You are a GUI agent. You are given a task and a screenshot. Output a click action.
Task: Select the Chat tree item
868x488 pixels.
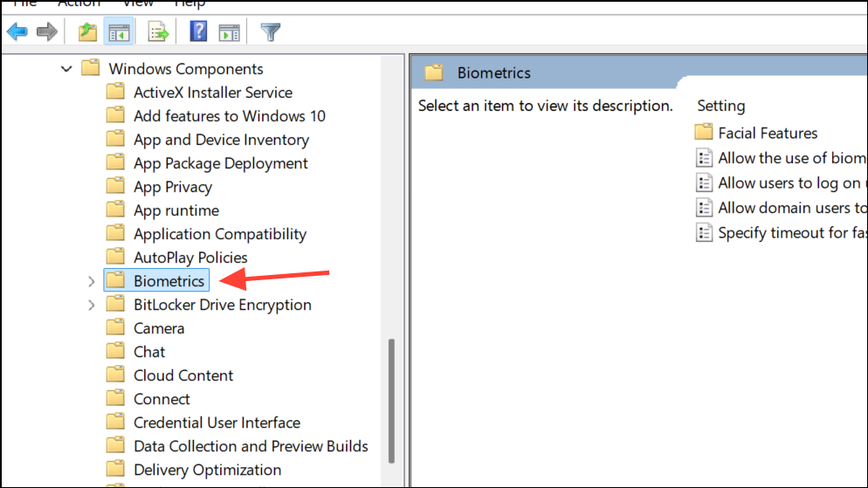(x=149, y=352)
